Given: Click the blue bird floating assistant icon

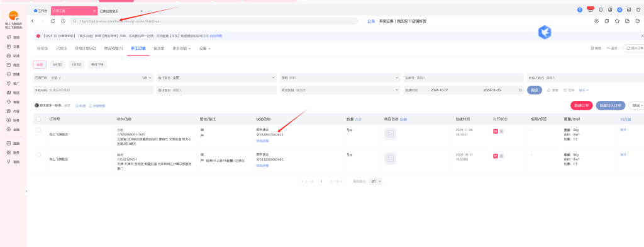Looking at the screenshot, I should point(545,32).
